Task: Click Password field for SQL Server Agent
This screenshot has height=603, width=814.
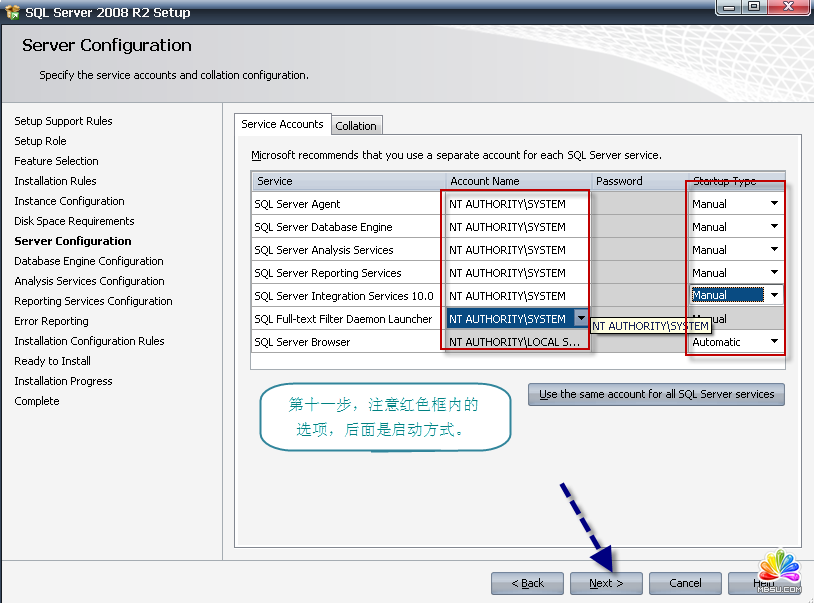Action: [639, 204]
